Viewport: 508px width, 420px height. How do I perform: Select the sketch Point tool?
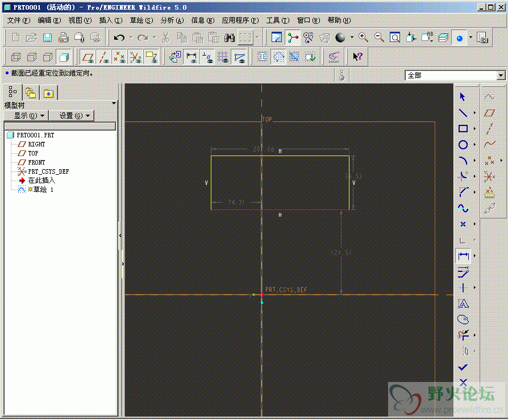[x=463, y=224]
